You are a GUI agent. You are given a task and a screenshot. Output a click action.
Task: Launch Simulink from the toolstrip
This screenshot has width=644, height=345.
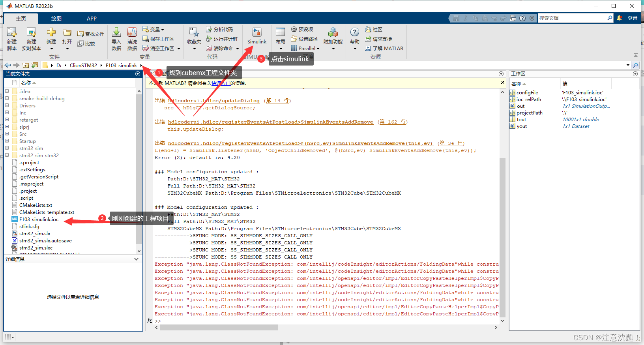click(x=257, y=36)
